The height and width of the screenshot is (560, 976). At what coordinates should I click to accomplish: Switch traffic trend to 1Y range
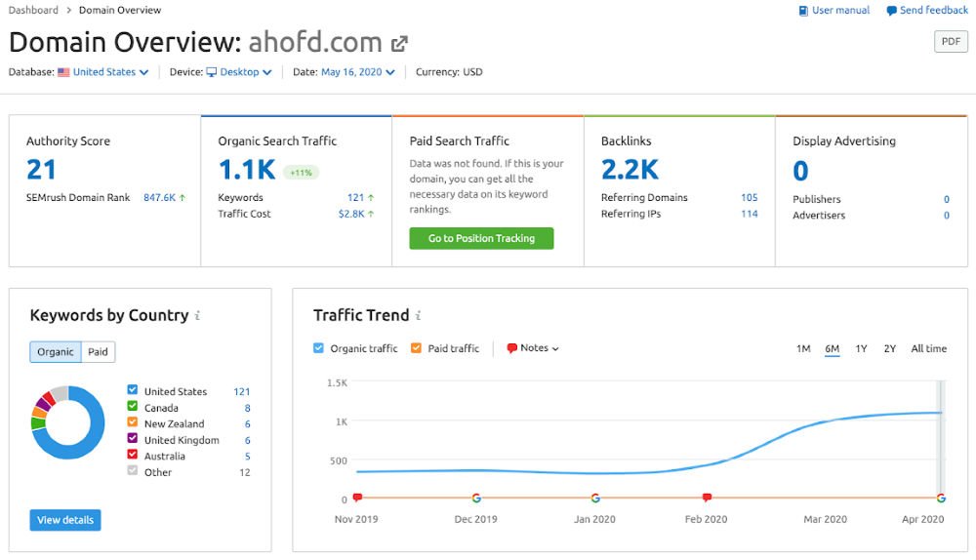coord(861,349)
